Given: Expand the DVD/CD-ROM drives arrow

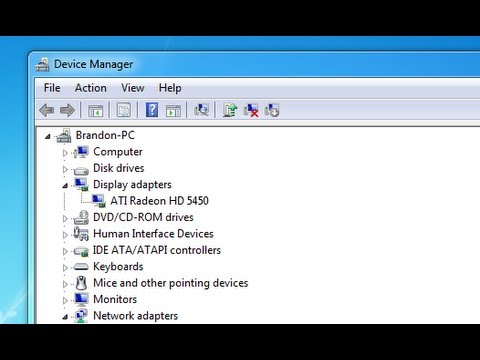Looking at the screenshot, I should 65,218.
